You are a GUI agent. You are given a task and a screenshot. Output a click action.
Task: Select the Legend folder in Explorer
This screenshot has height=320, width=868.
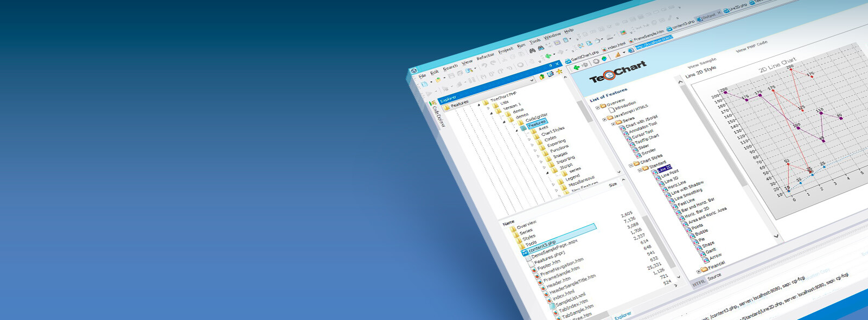point(572,177)
